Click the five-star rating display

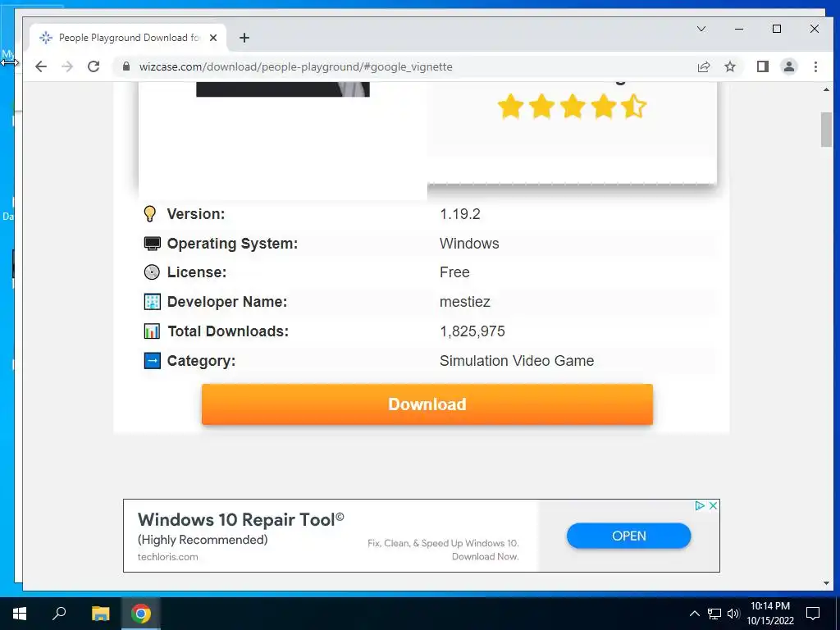click(x=572, y=106)
